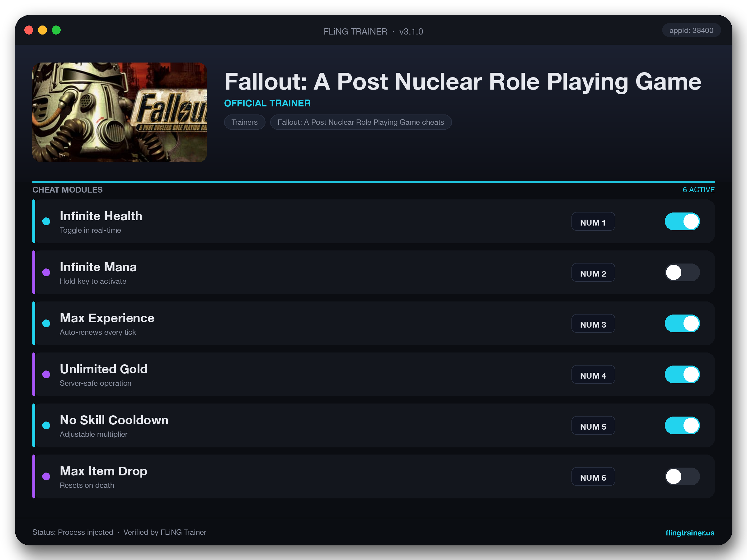Click the purple dot beside Max Item Drop

coord(46,476)
